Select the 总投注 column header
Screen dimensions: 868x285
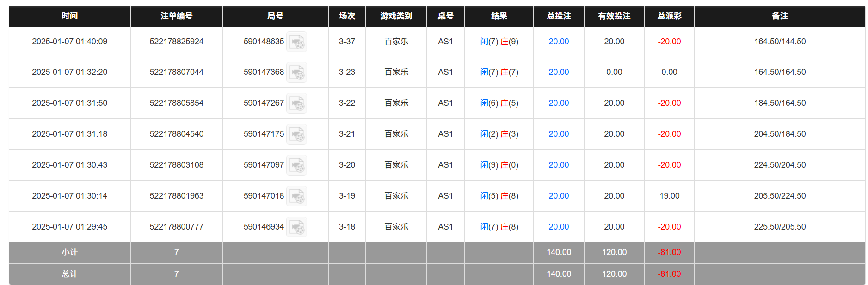[559, 16]
